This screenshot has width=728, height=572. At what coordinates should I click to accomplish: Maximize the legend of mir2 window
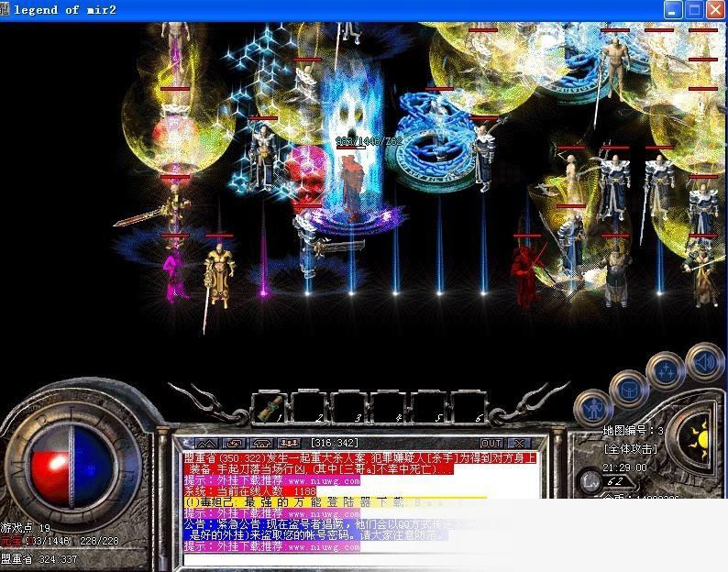tap(694, 10)
